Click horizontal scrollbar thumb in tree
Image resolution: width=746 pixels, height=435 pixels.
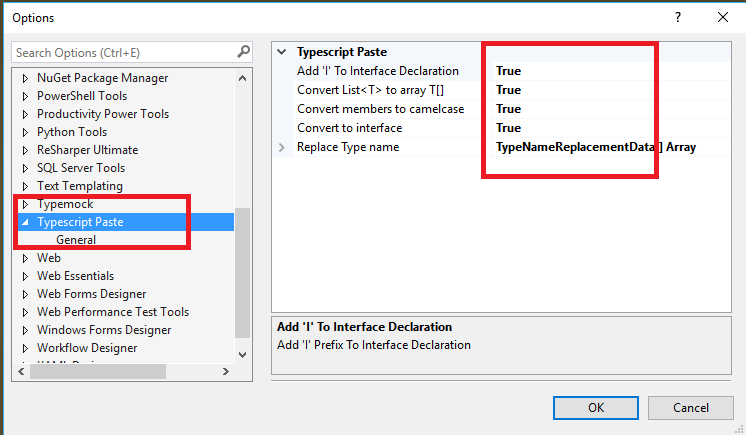pos(98,371)
